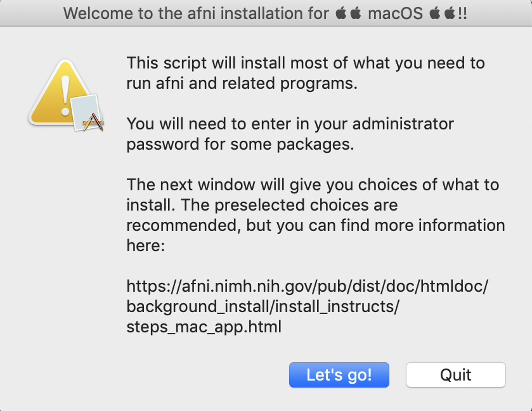Click the script applet badge on warning icon
The width and height of the screenshot is (532, 411).
coord(88,114)
